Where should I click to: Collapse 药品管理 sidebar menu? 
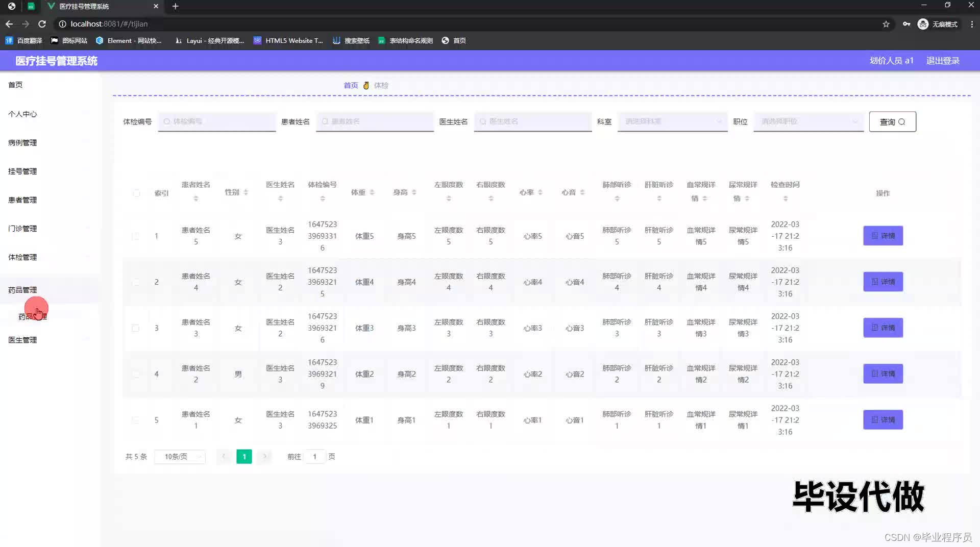click(x=50, y=290)
